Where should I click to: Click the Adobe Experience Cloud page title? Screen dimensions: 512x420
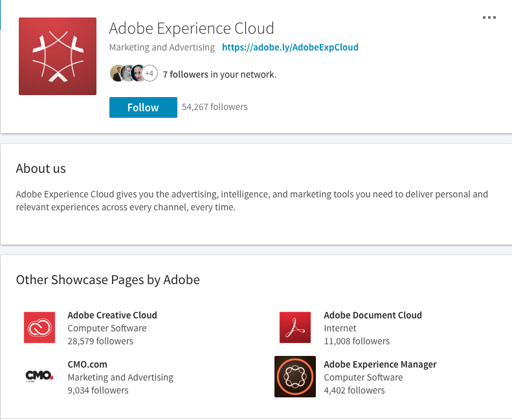pyautogui.click(x=192, y=28)
